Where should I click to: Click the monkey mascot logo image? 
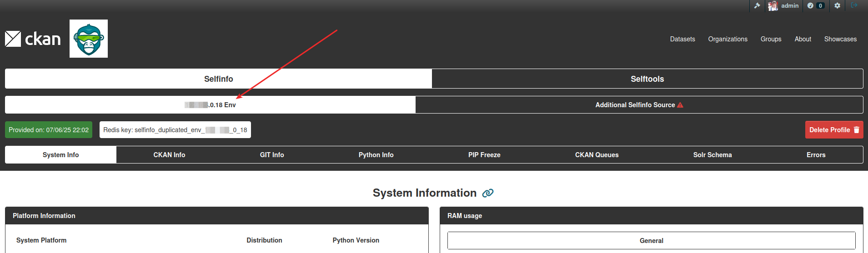point(89,39)
